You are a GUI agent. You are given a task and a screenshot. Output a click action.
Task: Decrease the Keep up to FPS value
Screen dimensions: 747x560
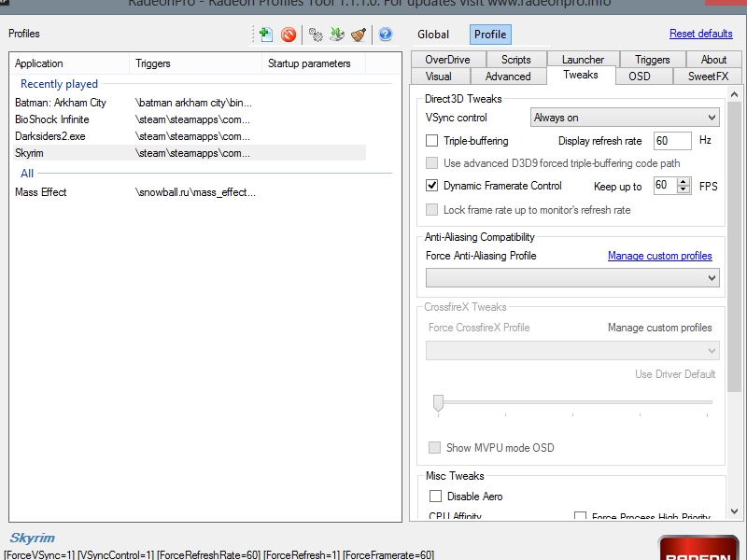click(684, 189)
